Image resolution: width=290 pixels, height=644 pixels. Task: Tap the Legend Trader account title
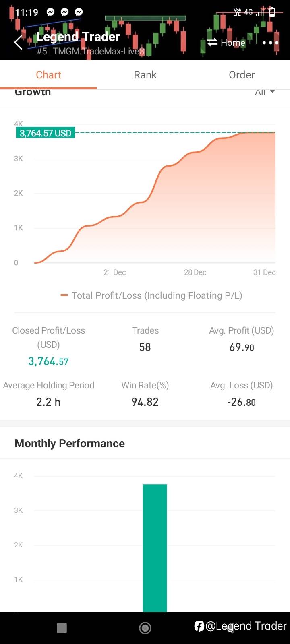click(x=78, y=37)
